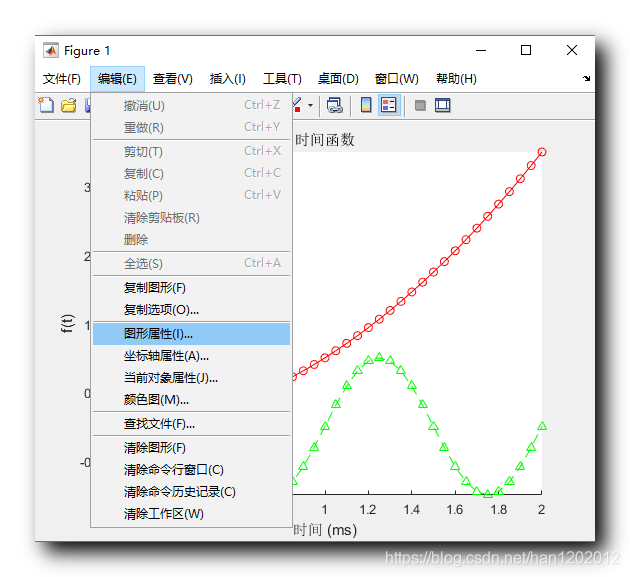Toggle the Insert Legend toolbar icon
This screenshot has height=577, width=630.
[x=389, y=105]
